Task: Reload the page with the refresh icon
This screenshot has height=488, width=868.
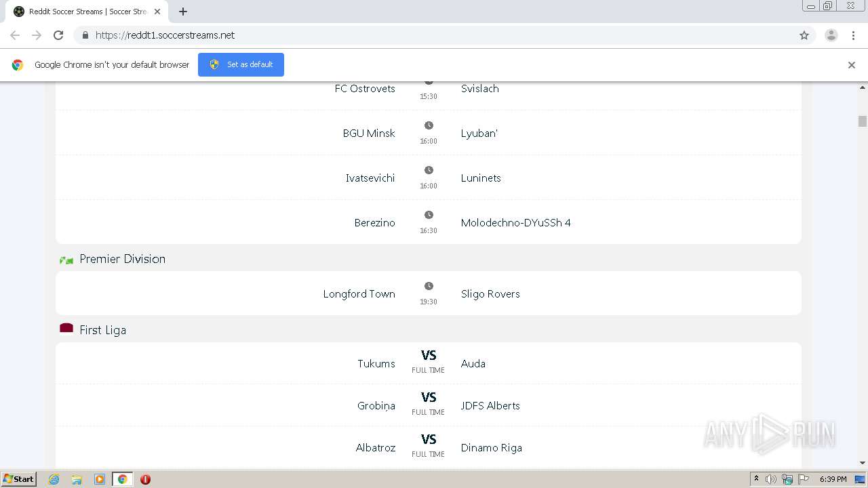Action: (x=58, y=35)
